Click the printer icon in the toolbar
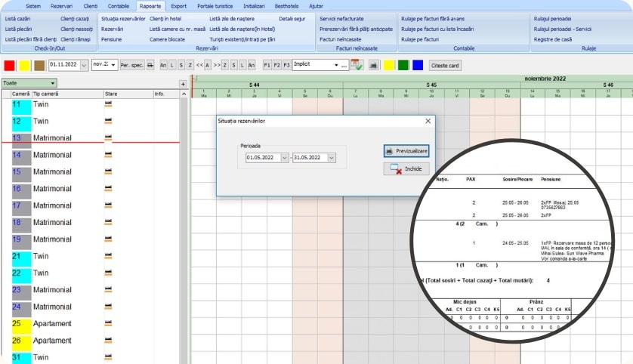 point(372,65)
